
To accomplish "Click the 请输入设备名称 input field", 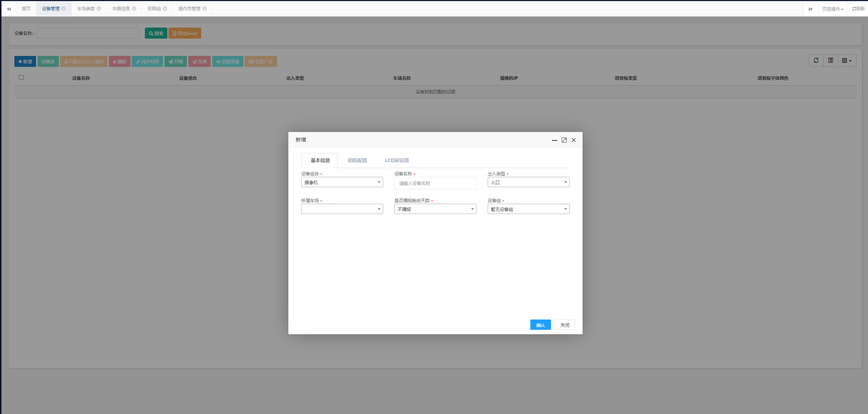I will click(x=435, y=183).
